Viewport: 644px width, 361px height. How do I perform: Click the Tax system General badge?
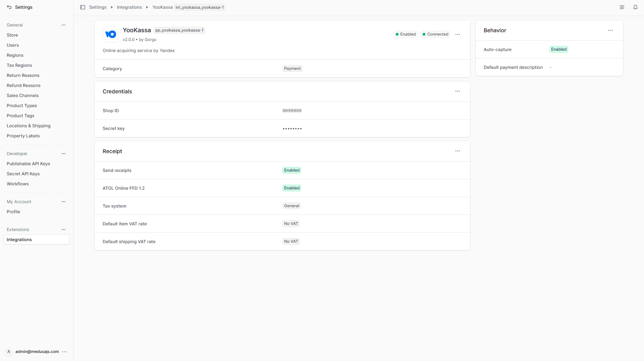tap(291, 206)
